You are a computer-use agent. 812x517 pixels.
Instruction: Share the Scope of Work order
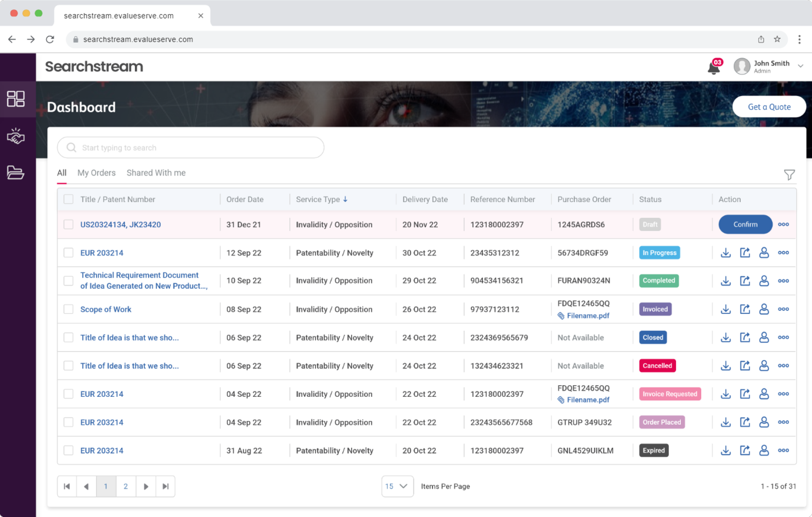pyautogui.click(x=745, y=310)
